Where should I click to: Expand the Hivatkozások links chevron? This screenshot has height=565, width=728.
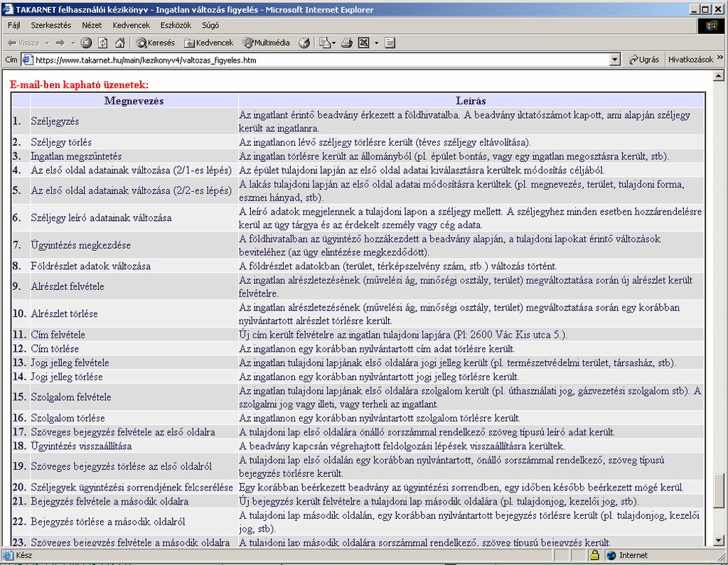720,58
